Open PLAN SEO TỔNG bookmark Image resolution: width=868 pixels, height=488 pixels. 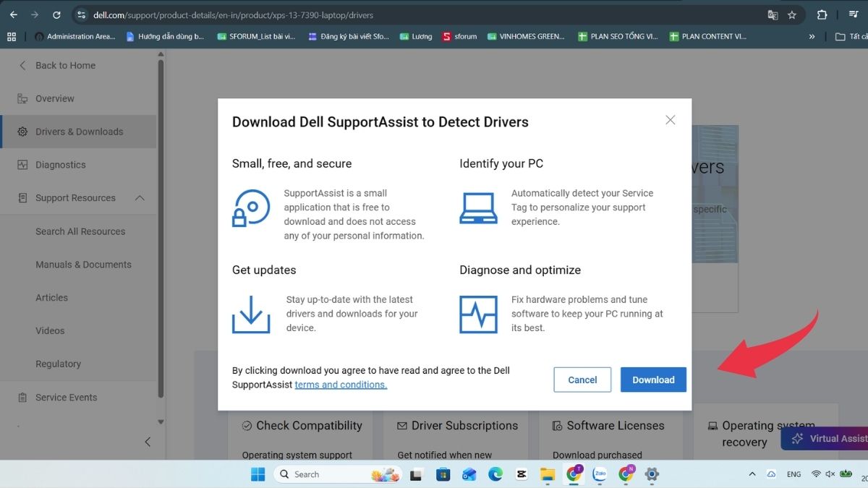[x=618, y=36]
